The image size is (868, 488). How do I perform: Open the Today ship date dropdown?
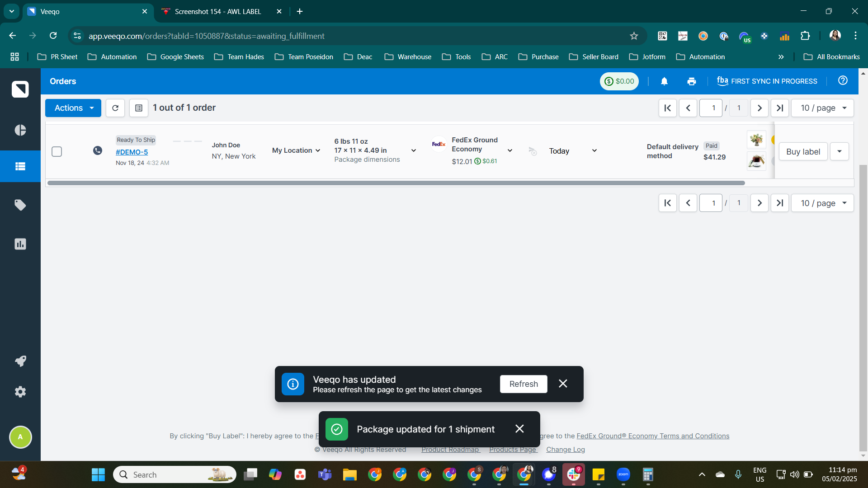click(x=573, y=151)
